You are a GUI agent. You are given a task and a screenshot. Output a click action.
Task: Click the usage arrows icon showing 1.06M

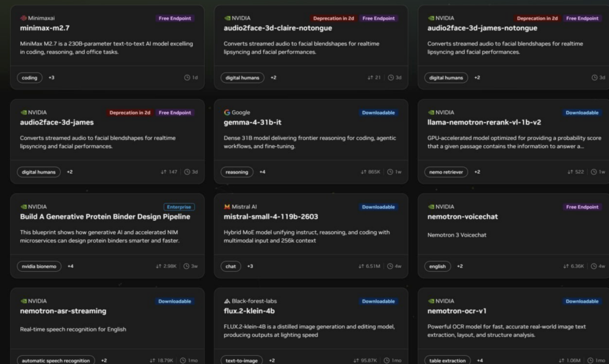click(561, 360)
